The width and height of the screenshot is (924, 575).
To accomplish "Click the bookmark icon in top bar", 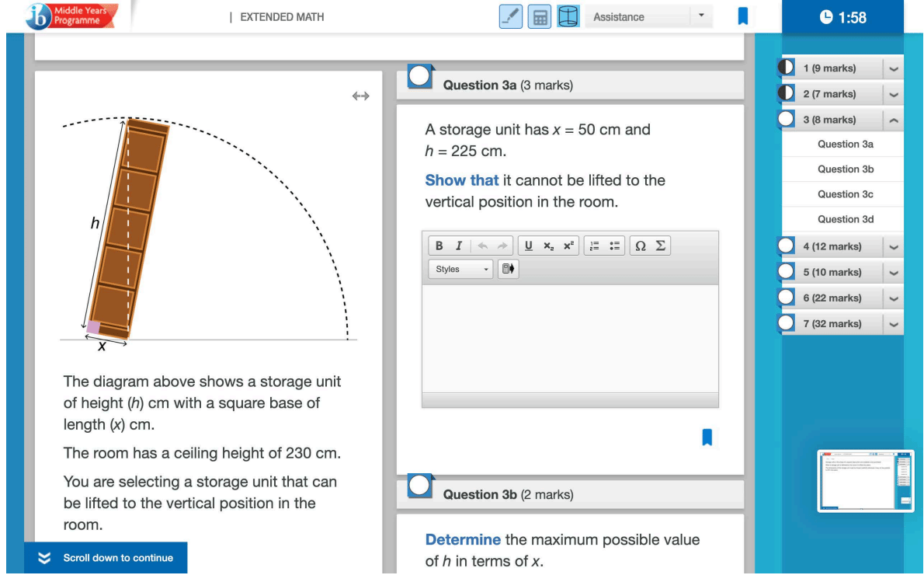I will pyautogui.click(x=743, y=16).
